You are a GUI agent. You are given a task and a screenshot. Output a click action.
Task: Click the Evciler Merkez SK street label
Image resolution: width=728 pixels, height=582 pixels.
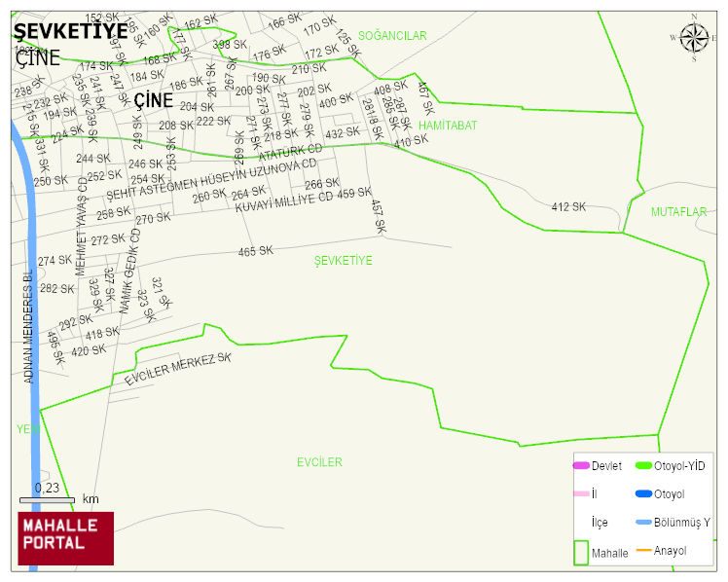tap(178, 369)
